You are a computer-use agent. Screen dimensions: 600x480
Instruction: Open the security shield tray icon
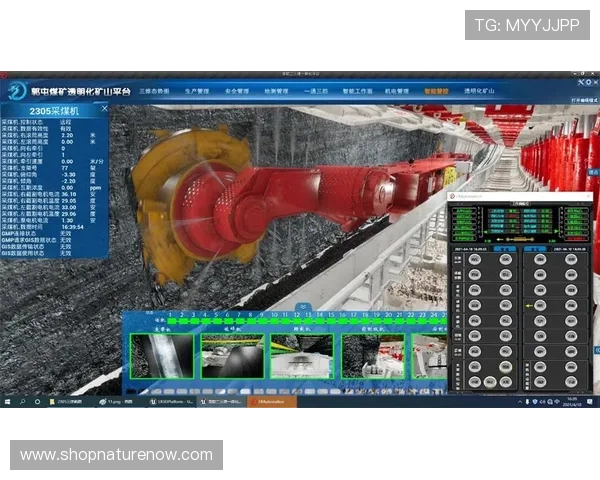[x=535, y=402]
